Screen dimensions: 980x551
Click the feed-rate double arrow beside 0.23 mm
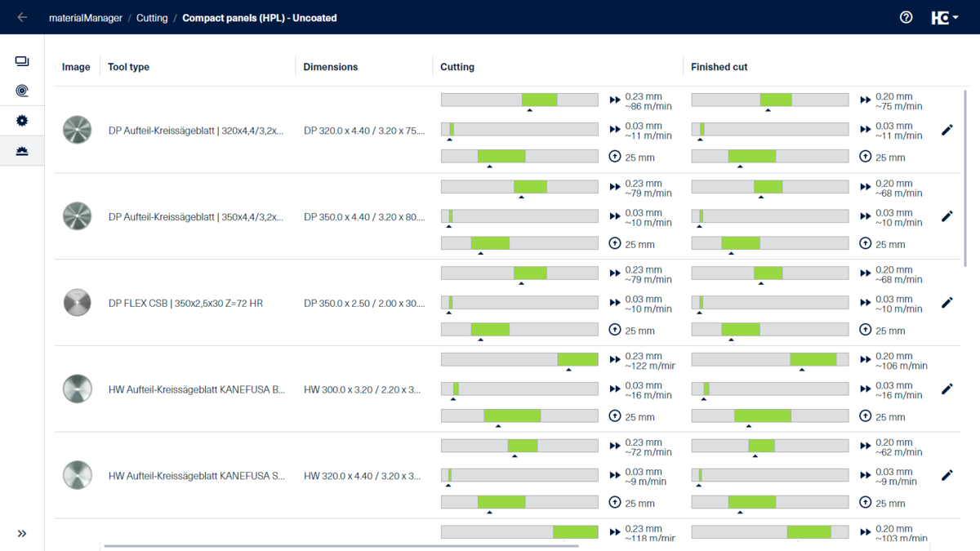[x=616, y=100]
